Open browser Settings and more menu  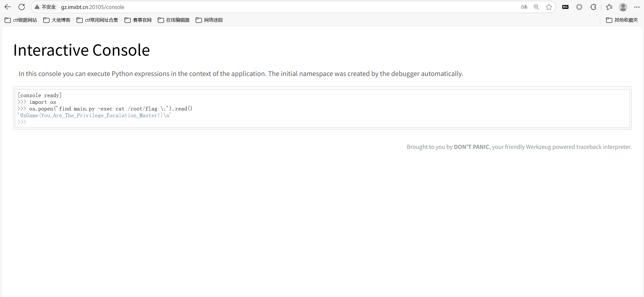[637, 7]
